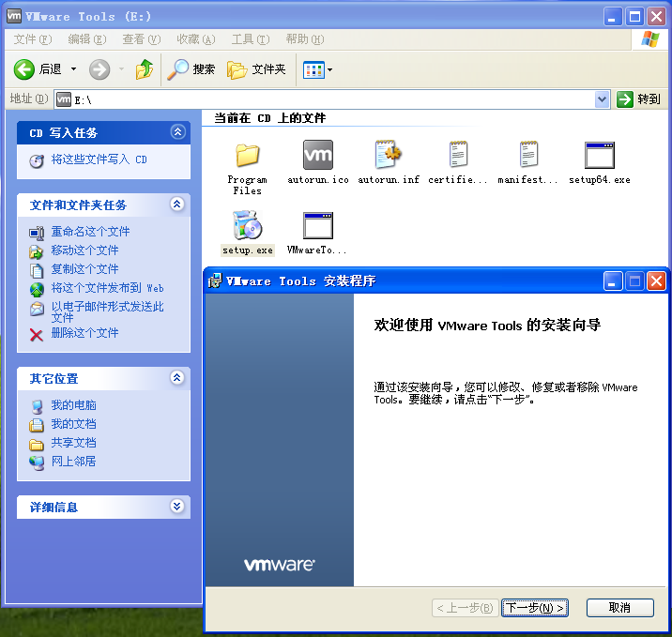Click the 移动这个文件 link
Viewport: 672px width, 637px height.
[84, 250]
